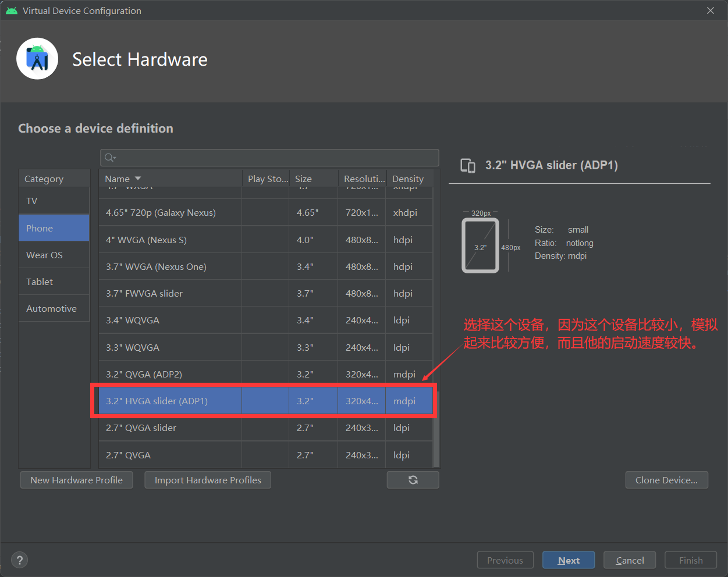Sort by Play Store column header
This screenshot has height=577, width=728.
click(x=266, y=179)
